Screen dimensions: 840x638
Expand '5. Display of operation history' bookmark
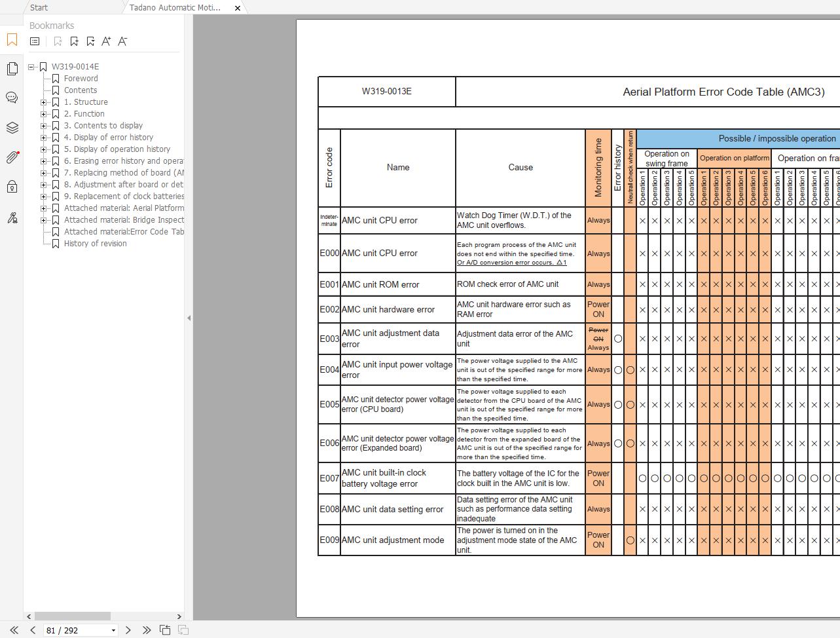click(x=44, y=149)
